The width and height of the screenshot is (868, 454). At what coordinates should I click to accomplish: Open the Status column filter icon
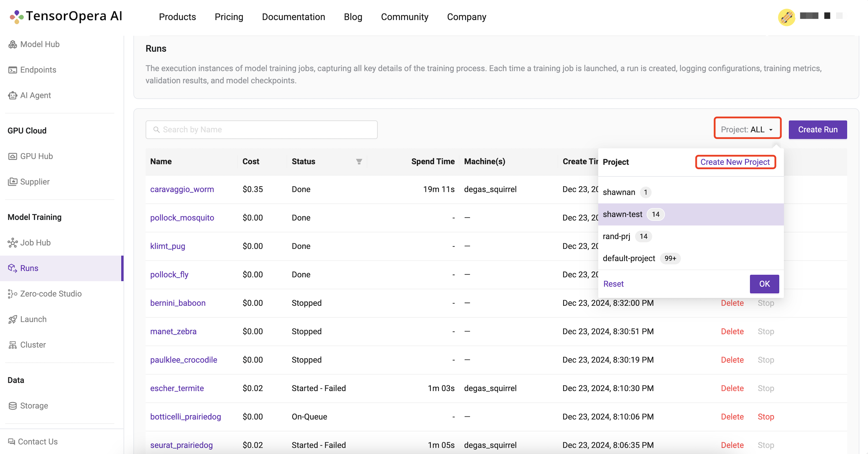coord(359,162)
